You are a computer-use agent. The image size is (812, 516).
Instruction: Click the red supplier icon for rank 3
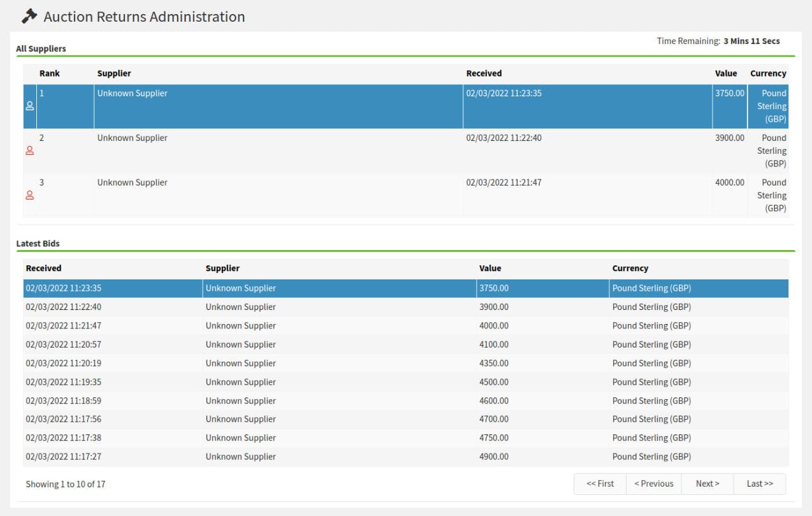pyautogui.click(x=28, y=195)
